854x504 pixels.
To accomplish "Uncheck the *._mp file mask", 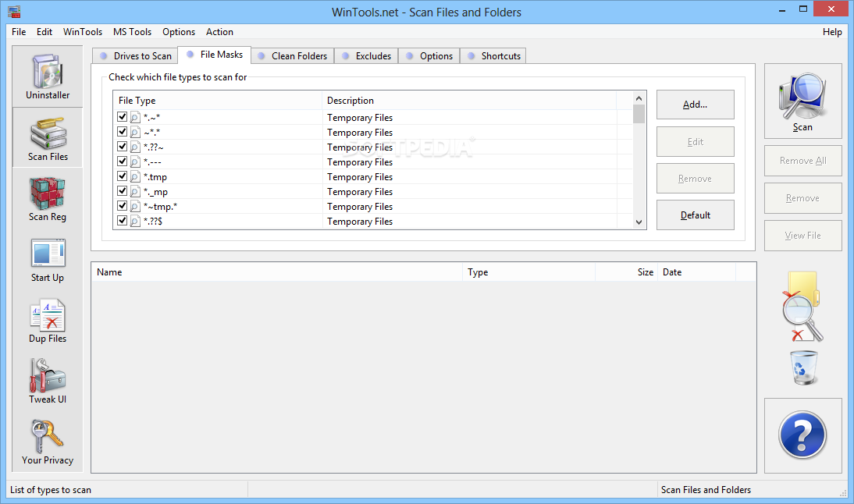I will pos(122,191).
